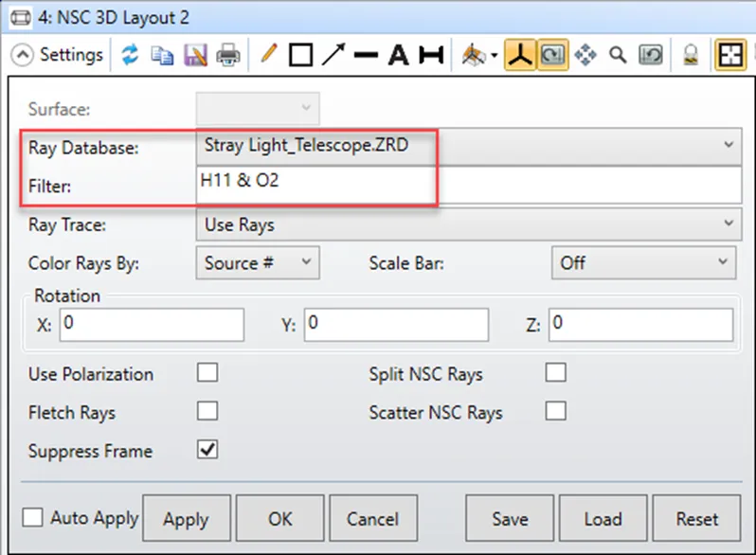Uncheck the Suppress Frame checkbox
This screenshot has height=555, width=756.
click(207, 450)
